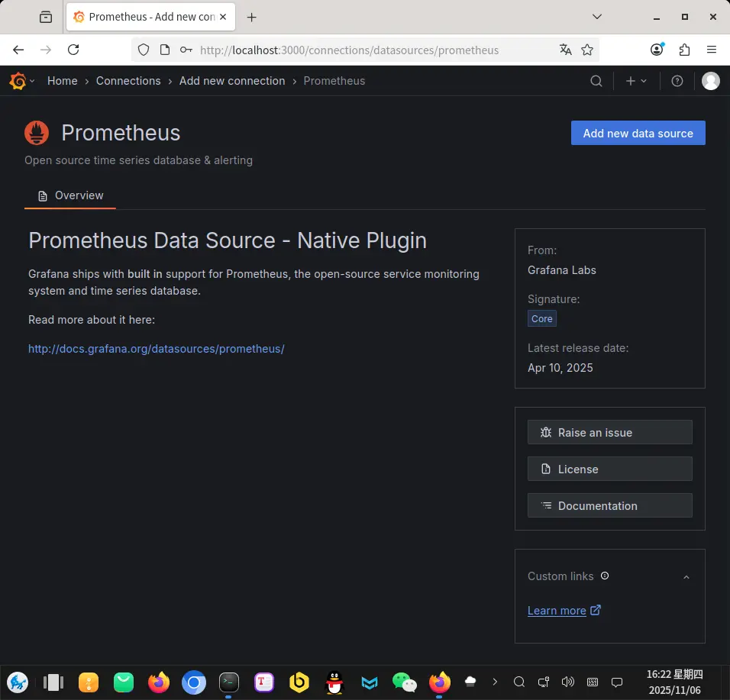Click the taskbar volume speaker icon

point(567,682)
